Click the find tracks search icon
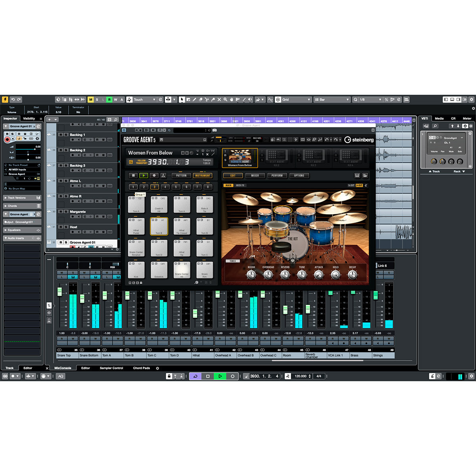The height and width of the screenshot is (476, 476). coord(115,119)
